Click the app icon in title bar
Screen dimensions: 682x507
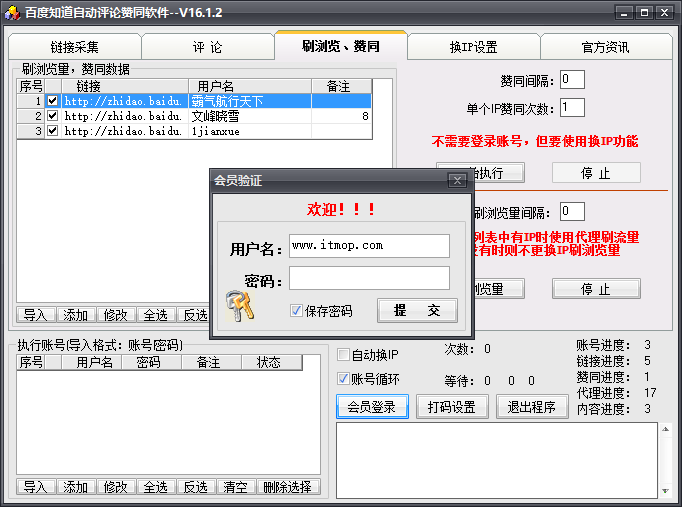click(x=12, y=13)
